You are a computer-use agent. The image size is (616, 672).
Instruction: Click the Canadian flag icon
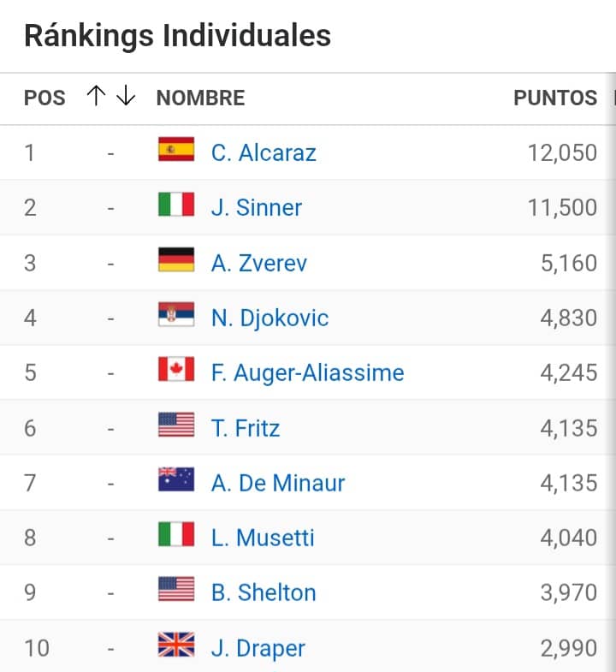[x=176, y=370]
